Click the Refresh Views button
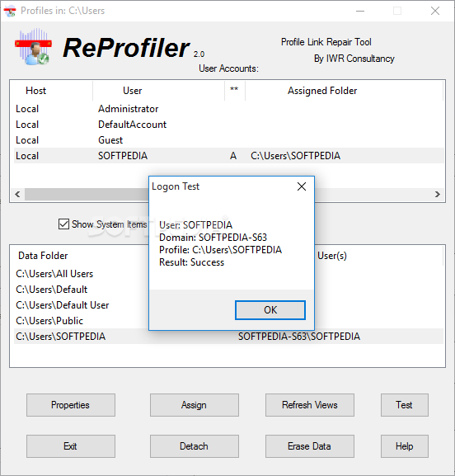This screenshot has height=476, width=455. pyautogui.click(x=310, y=405)
